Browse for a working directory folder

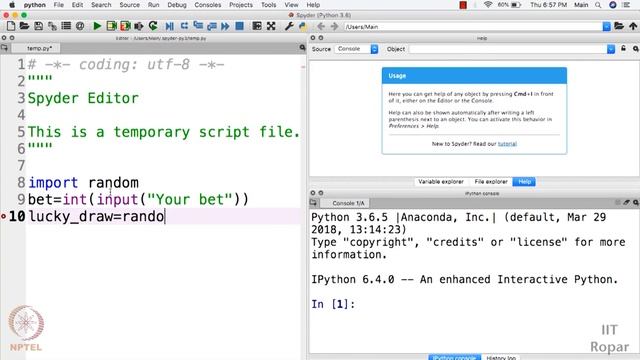619,27
